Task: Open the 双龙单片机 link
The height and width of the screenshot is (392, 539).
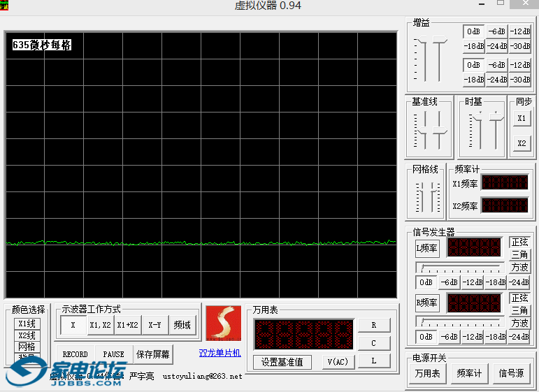Action: point(220,353)
